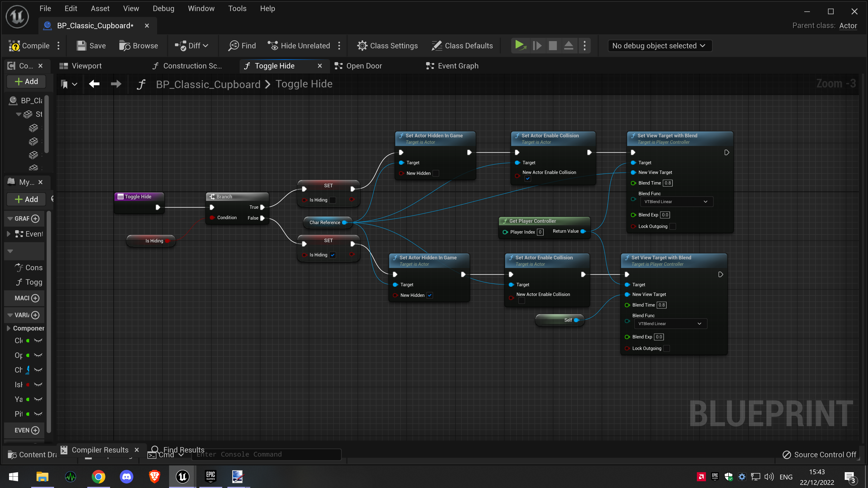The image size is (868, 488).
Task: Open Compile options kebab menu
Action: pyautogui.click(x=59, y=45)
